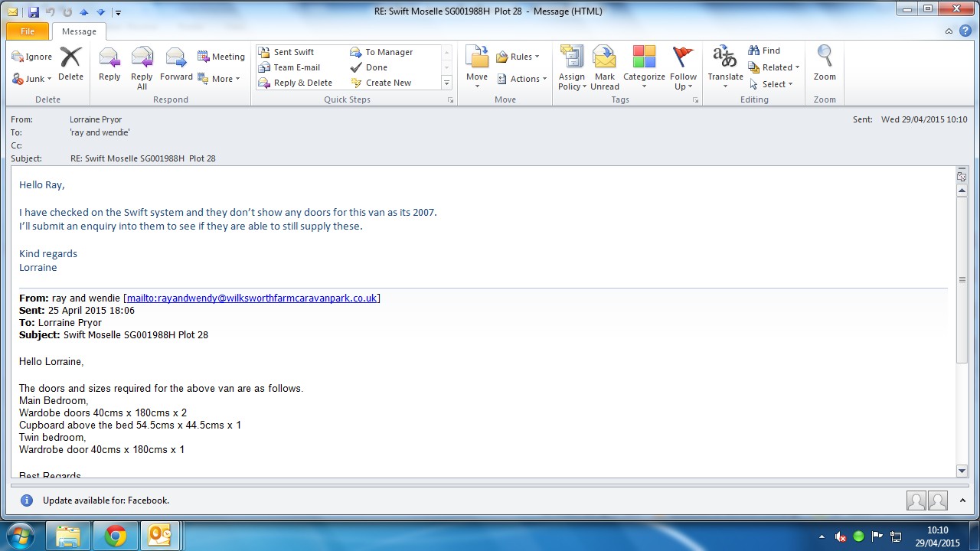Viewport: 980px width, 551px height.
Task: Click the rayandwendy mailto email link
Action: point(251,298)
